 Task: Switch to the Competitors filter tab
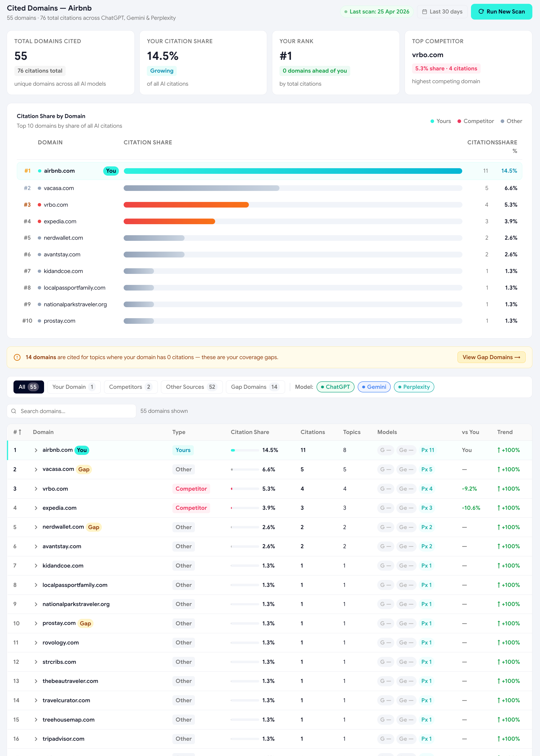(131, 387)
